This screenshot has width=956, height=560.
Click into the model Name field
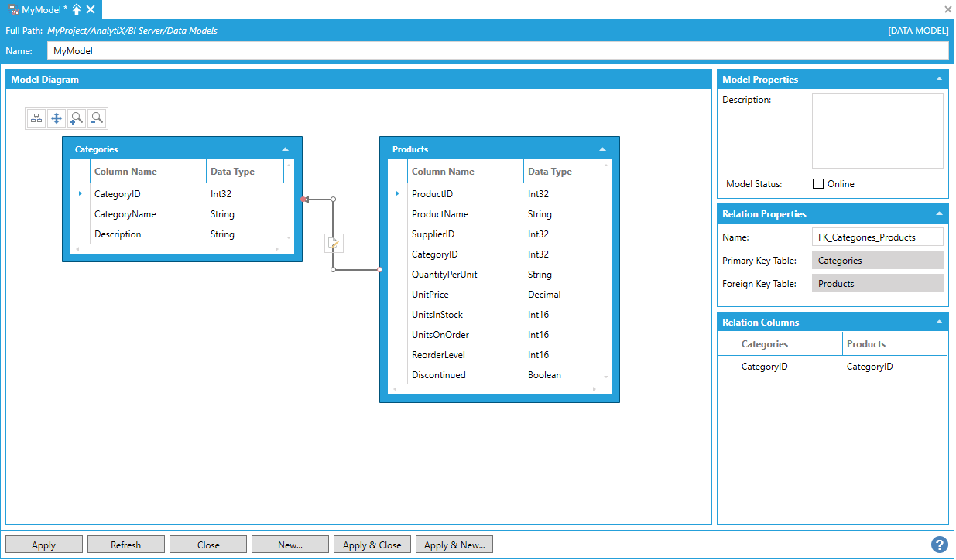pyautogui.click(x=497, y=51)
